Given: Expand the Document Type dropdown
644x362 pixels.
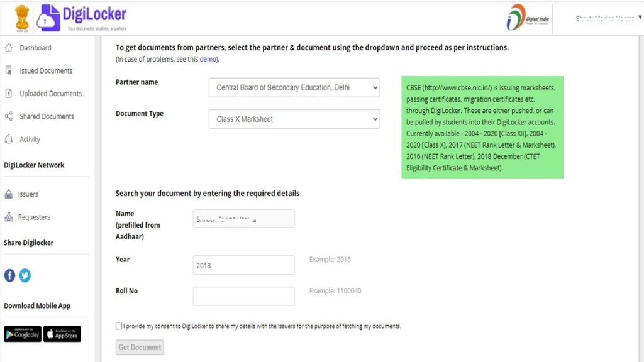Looking at the screenshot, I should [x=294, y=119].
